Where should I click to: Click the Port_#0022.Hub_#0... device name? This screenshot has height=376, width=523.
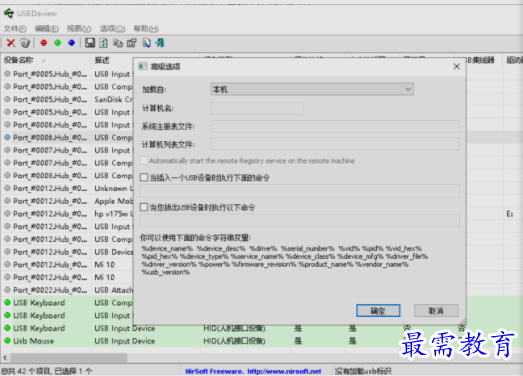[x=50, y=290]
